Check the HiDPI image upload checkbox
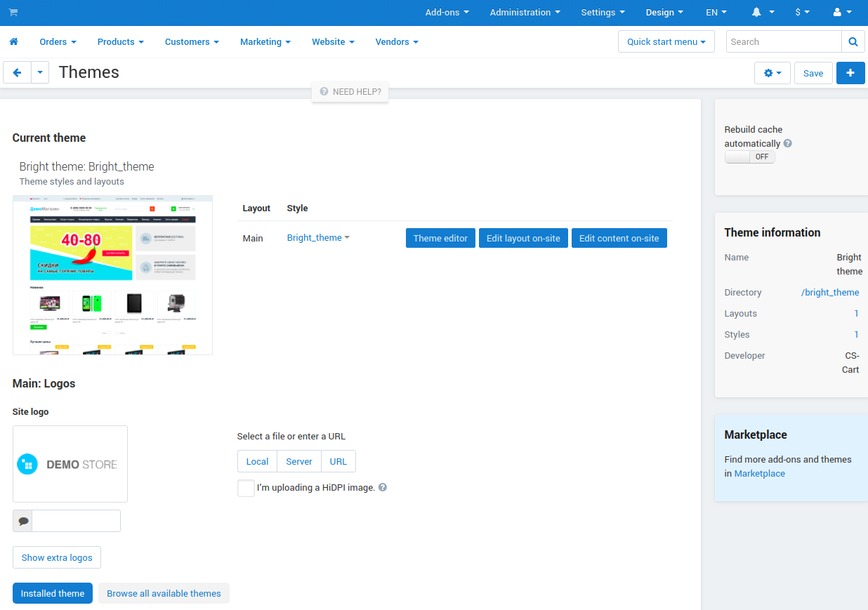 246,488
